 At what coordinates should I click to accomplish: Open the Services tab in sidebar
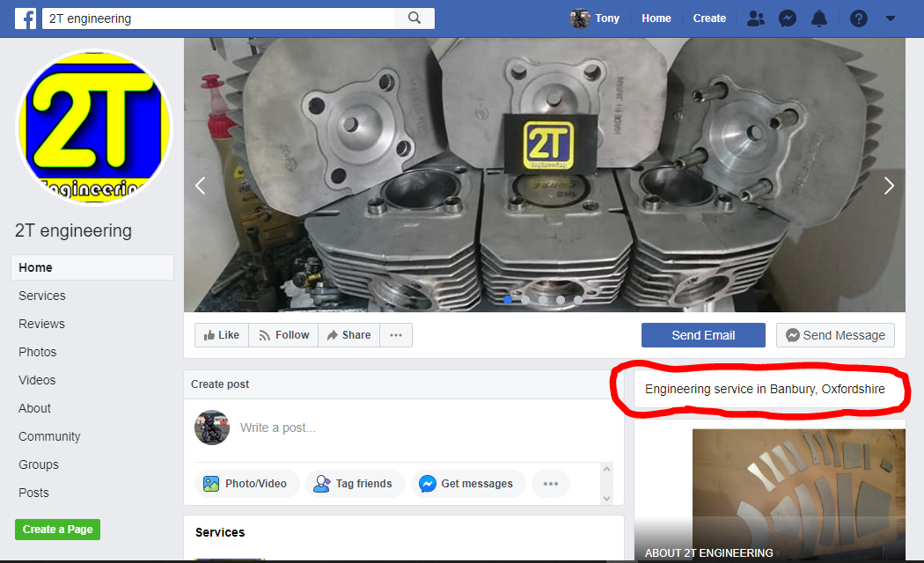[42, 296]
